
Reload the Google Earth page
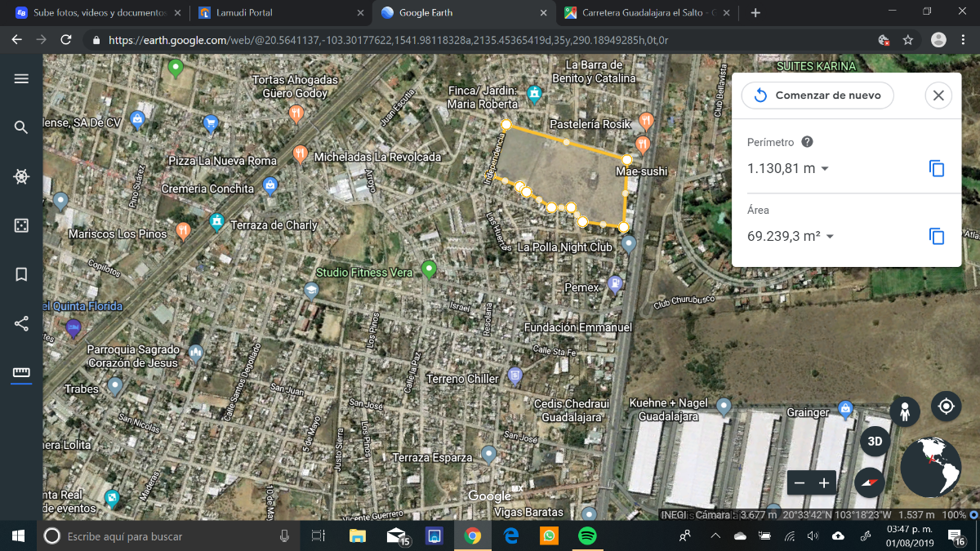tap(66, 39)
